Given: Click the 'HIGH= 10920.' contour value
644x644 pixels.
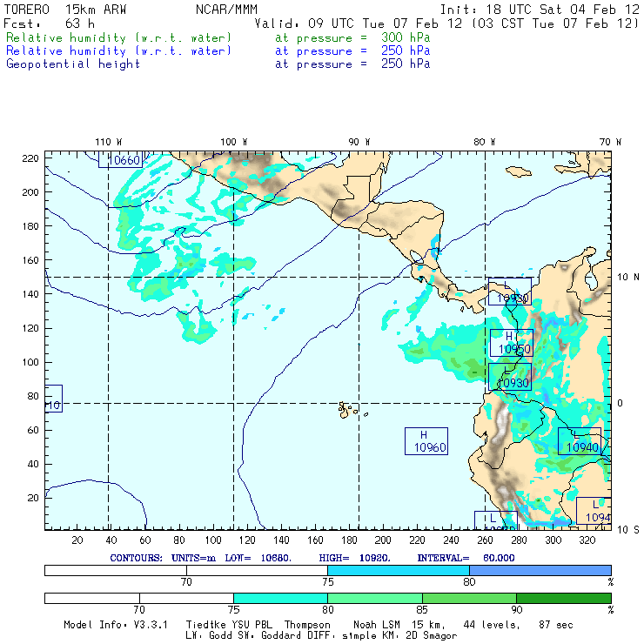Looking at the screenshot, I should coord(355,558).
